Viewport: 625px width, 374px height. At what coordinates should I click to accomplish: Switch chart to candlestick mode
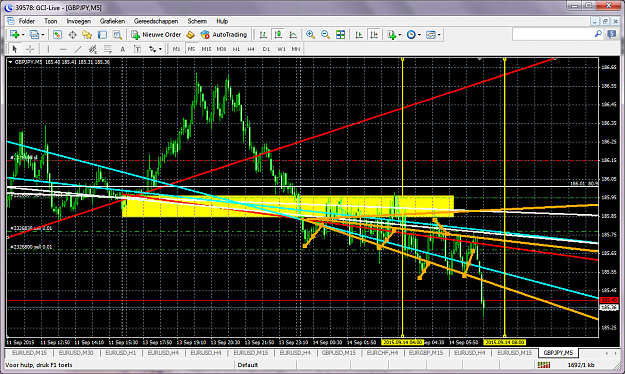pos(278,35)
